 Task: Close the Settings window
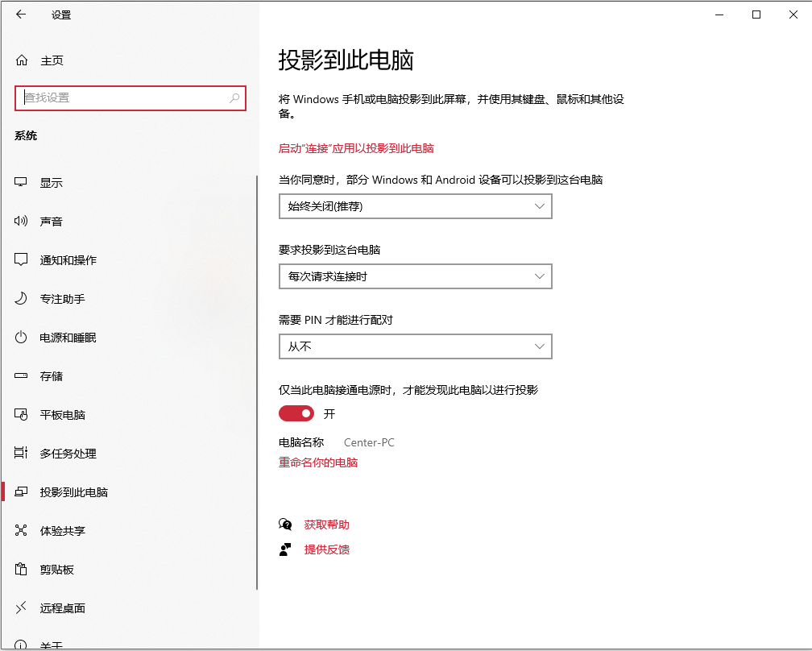click(793, 15)
